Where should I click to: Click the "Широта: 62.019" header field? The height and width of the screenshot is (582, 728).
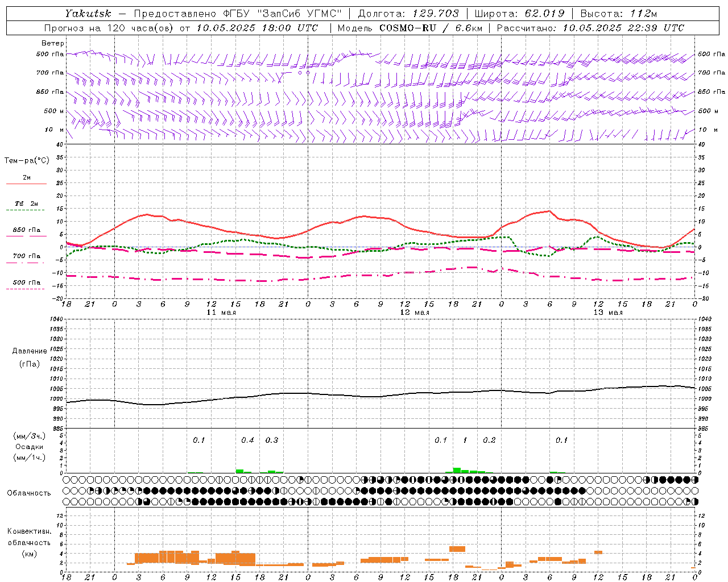coord(519,14)
